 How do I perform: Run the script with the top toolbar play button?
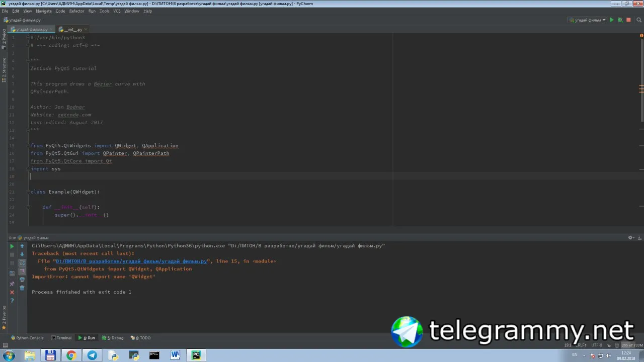click(x=612, y=20)
